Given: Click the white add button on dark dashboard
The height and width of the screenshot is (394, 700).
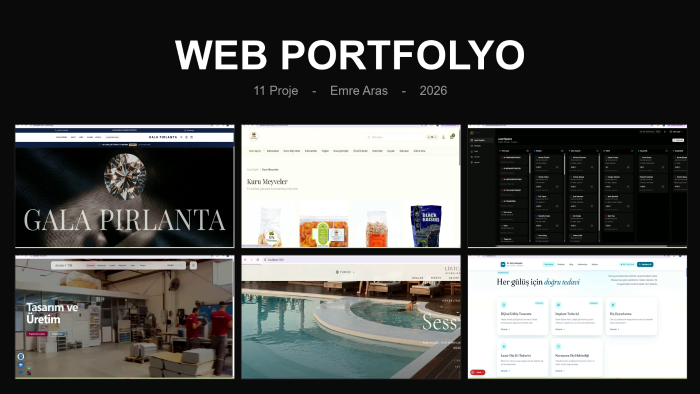Looking at the screenshot, I should tap(678, 140).
